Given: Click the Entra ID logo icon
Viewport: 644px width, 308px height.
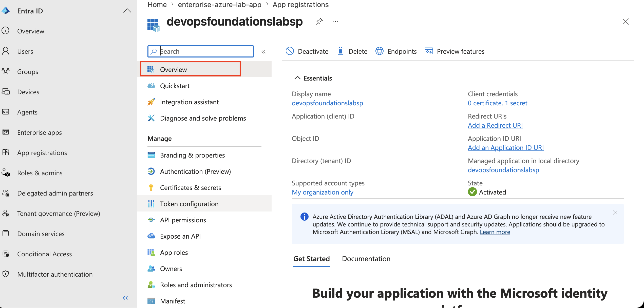Looking at the screenshot, I should pyautogui.click(x=6, y=11).
